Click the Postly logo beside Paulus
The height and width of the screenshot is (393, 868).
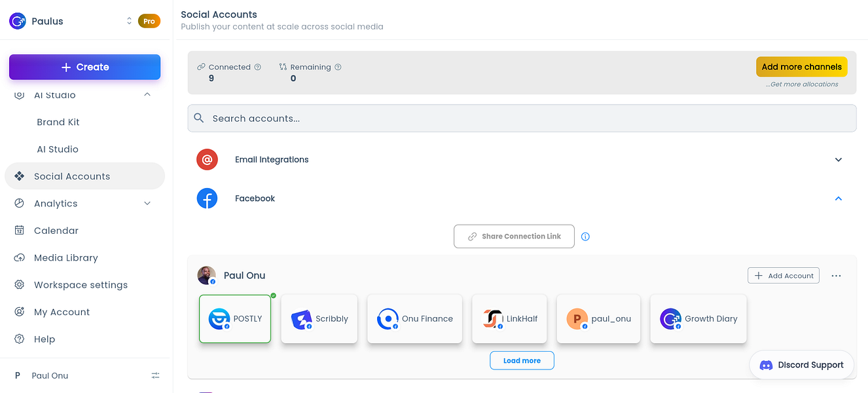tap(18, 21)
